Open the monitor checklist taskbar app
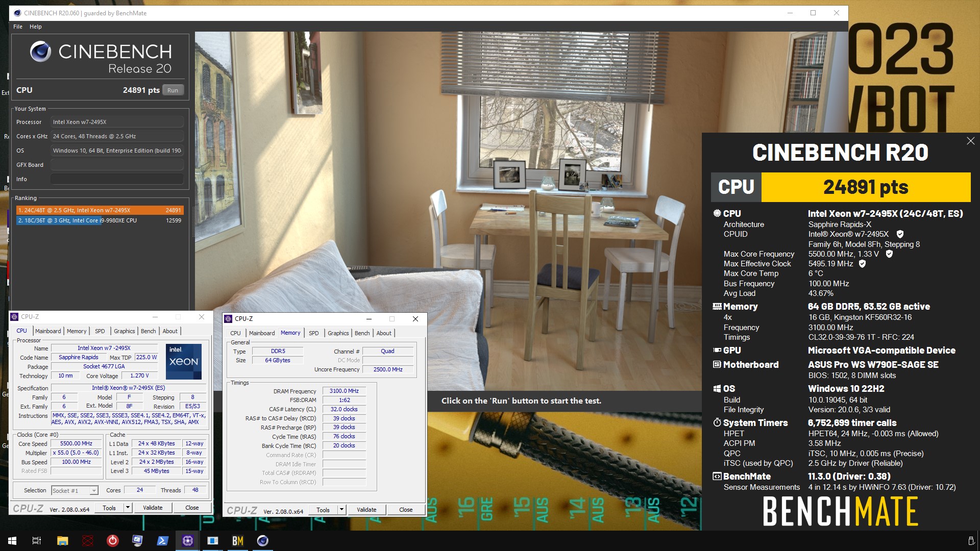This screenshot has height=551, width=980. tap(138, 541)
